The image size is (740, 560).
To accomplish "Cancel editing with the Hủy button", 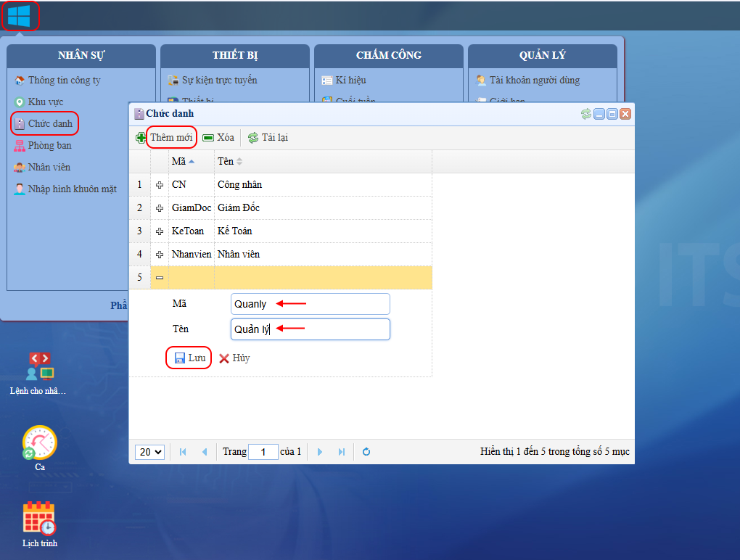I will click(x=234, y=358).
